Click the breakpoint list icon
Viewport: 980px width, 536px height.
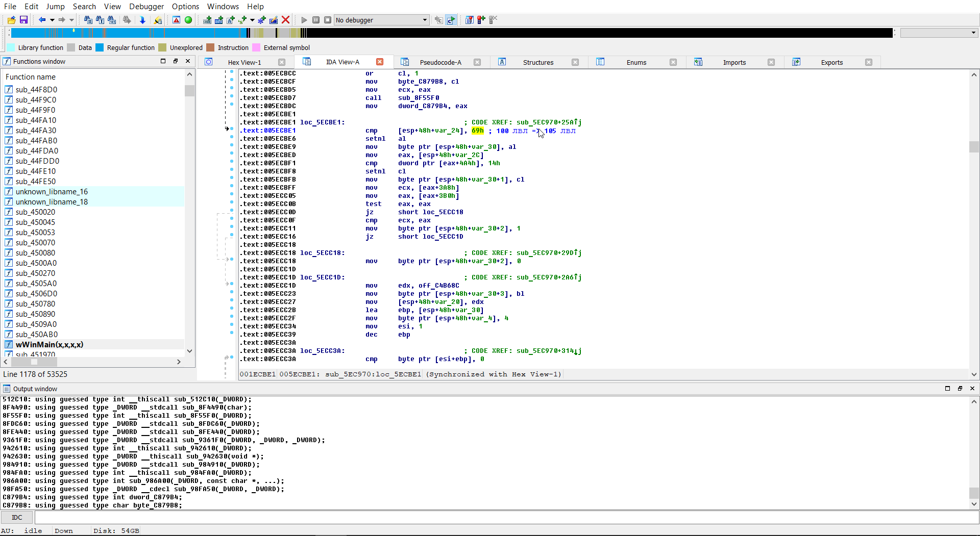[x=469, y=20]
